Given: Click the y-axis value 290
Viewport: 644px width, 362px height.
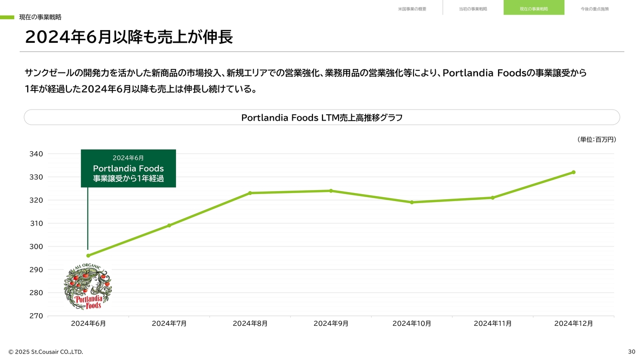Looking at the screenshot, I should click(37, 269).
